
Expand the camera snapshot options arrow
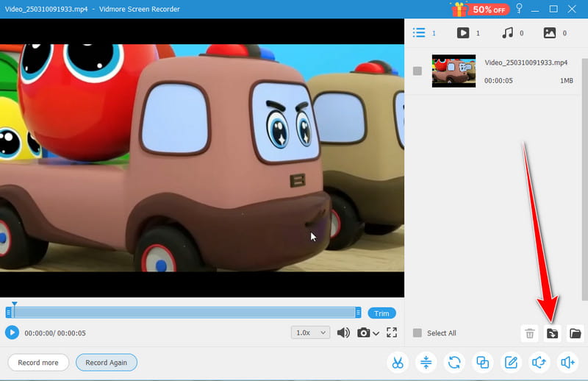point(376,333)
